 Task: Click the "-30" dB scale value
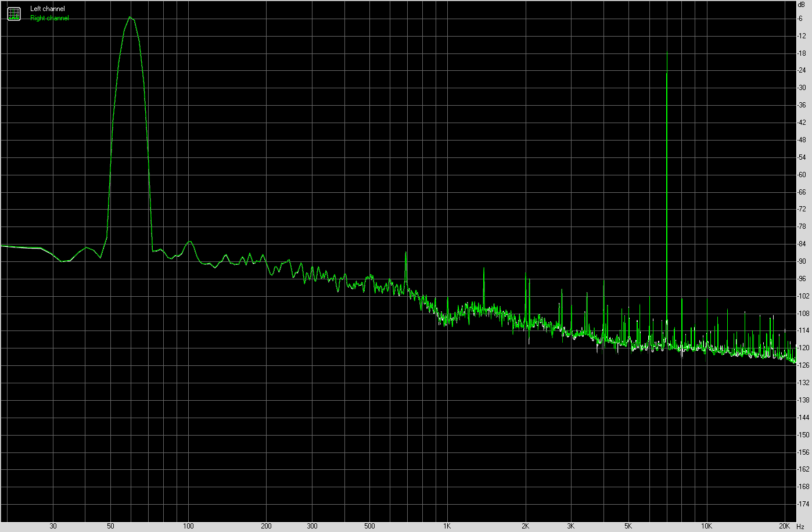pyautogui.click(x=802, y=88)
